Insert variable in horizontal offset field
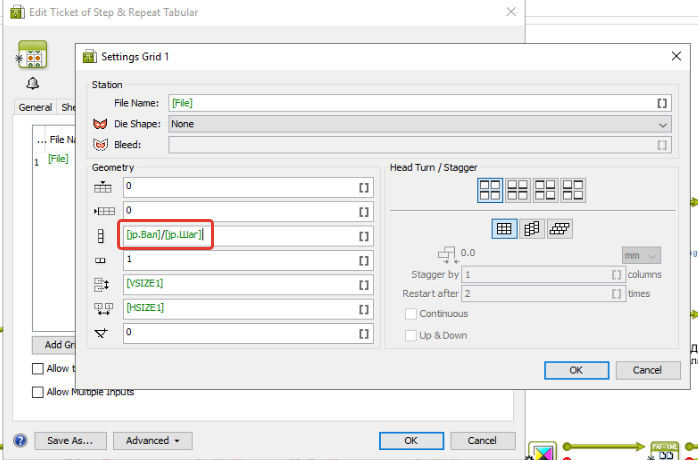This screenshot has width=698, height=460. [364, 212]
